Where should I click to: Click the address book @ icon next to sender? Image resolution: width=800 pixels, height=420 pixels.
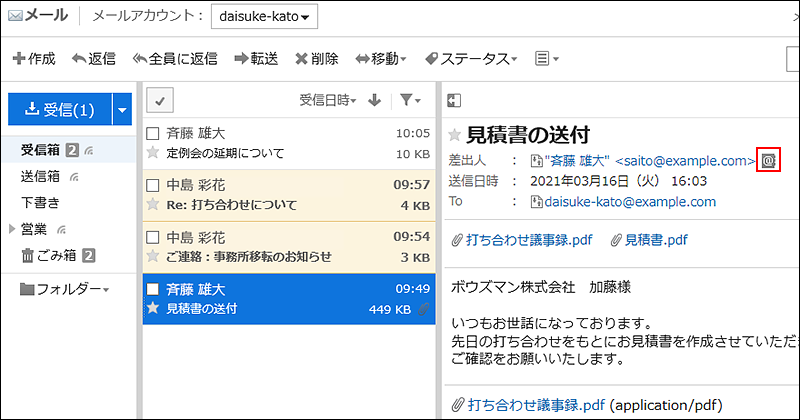(768, 161)
